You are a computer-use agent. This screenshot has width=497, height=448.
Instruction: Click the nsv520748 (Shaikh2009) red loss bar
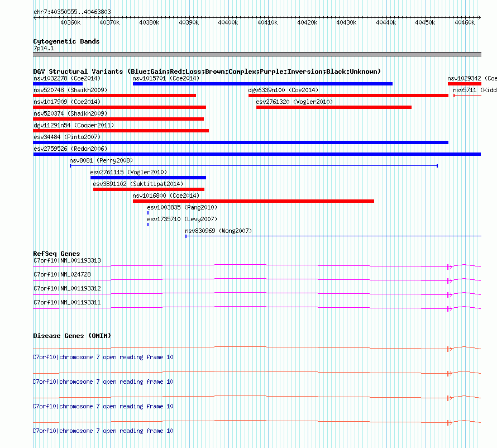click(114, 96)
